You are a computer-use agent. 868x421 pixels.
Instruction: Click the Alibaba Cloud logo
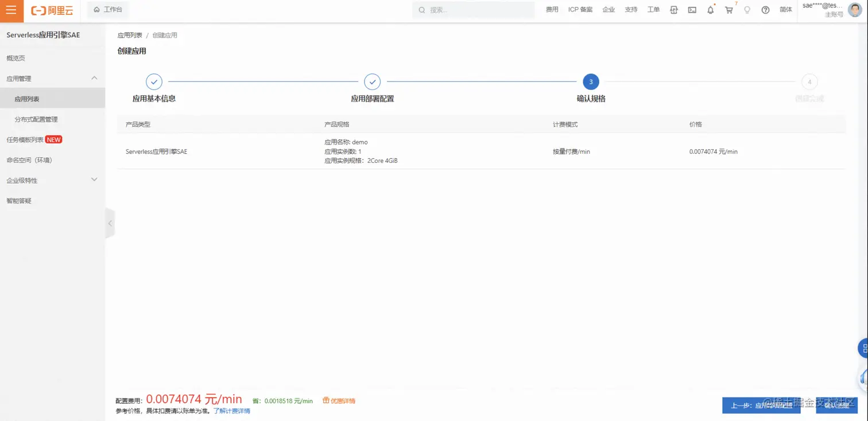coord(52,11)
